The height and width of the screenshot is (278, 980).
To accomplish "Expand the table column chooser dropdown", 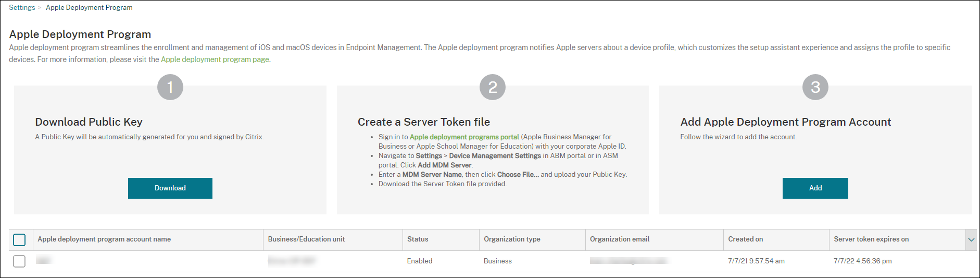I will [x=971, y=239].
